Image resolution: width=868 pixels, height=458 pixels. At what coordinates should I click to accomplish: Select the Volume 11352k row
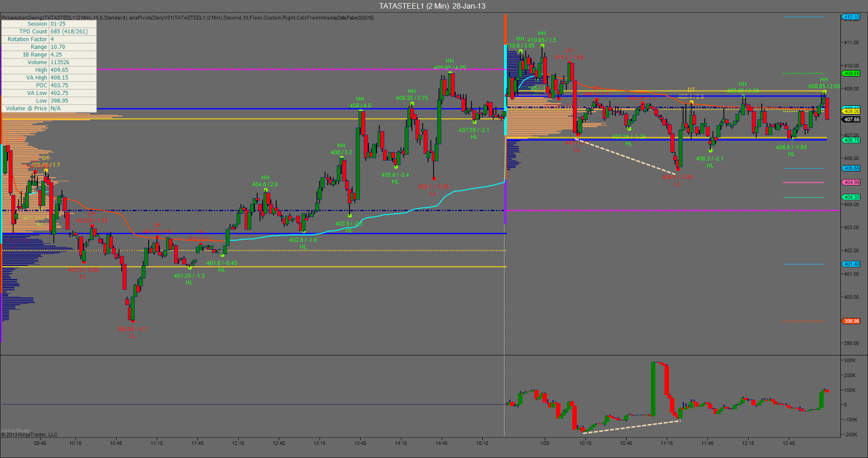[49, 62]
